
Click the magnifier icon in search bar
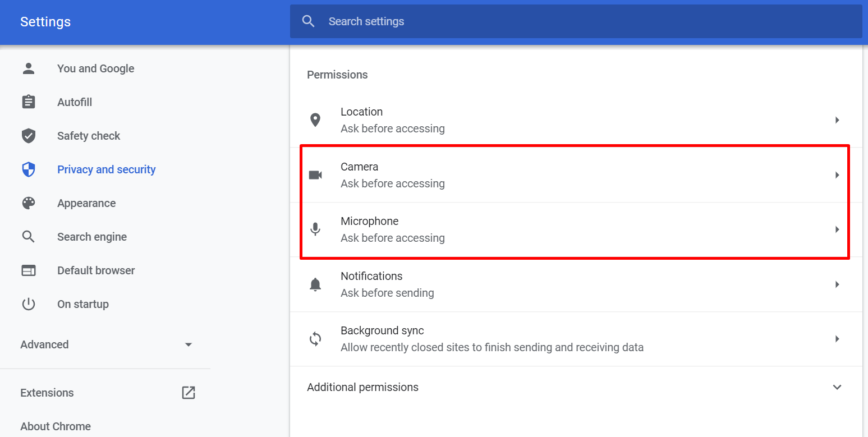click(308, 21)
